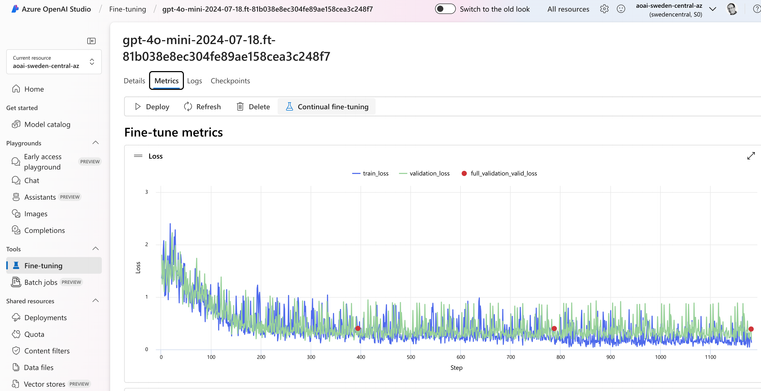Select Fine-tuning in the Tools section
Viewport: 761px width, 391px height.
[x=54, y=266]
